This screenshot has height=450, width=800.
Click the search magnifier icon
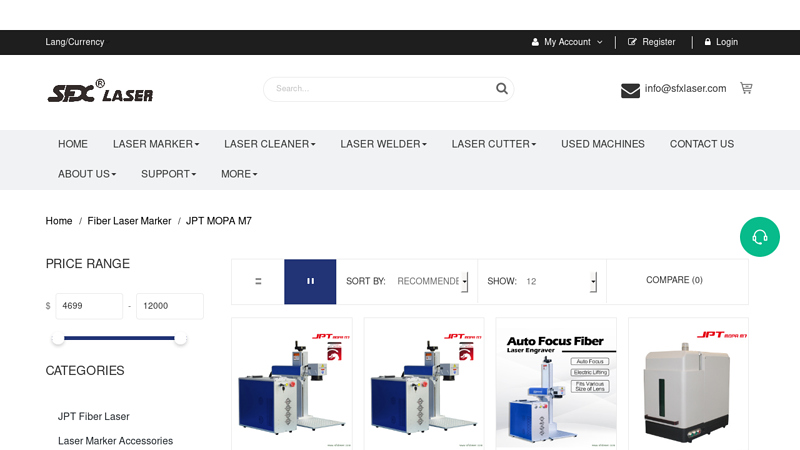(x=502, y=89)
